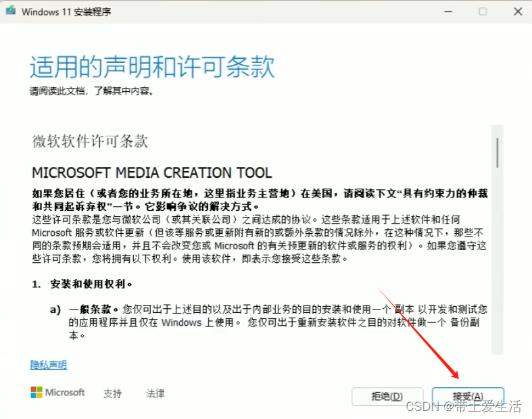Click the 拒绝(D) decline button

pos(387,396)
